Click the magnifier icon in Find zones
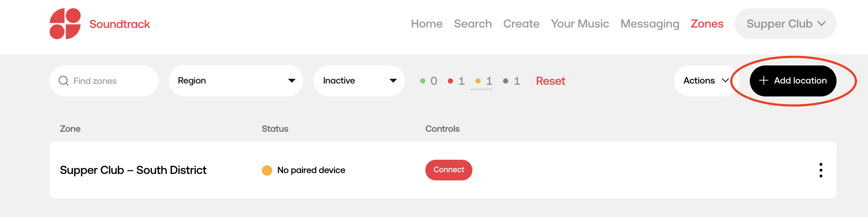868x217 pixels. point(63,81)
